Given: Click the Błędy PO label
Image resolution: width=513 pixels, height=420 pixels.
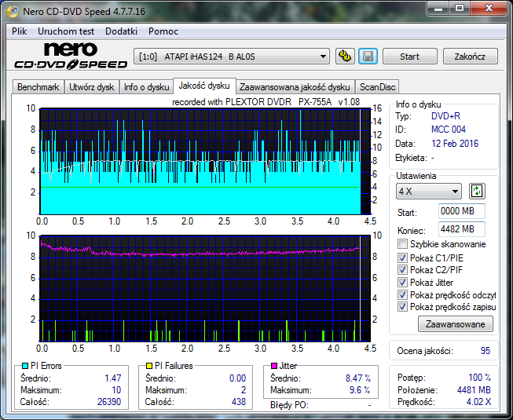Looking at the screenshot, I should pos(289,405).
